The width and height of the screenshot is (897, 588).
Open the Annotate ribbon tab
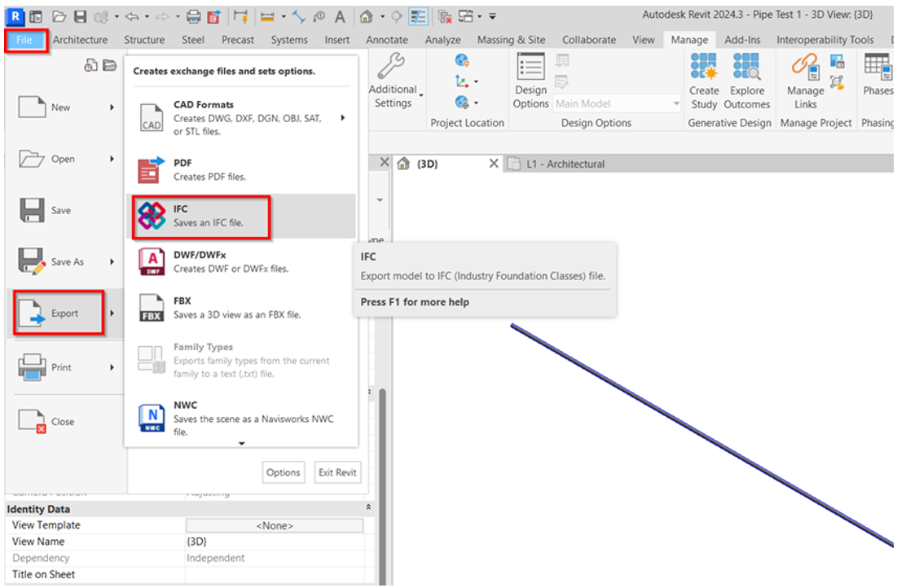[x=387, y=40]
